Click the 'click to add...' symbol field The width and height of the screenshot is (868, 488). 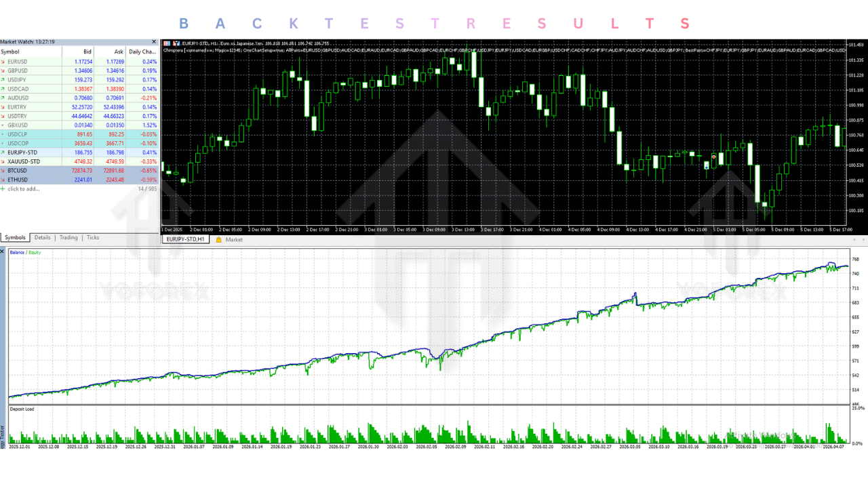[x=24, y=189]
